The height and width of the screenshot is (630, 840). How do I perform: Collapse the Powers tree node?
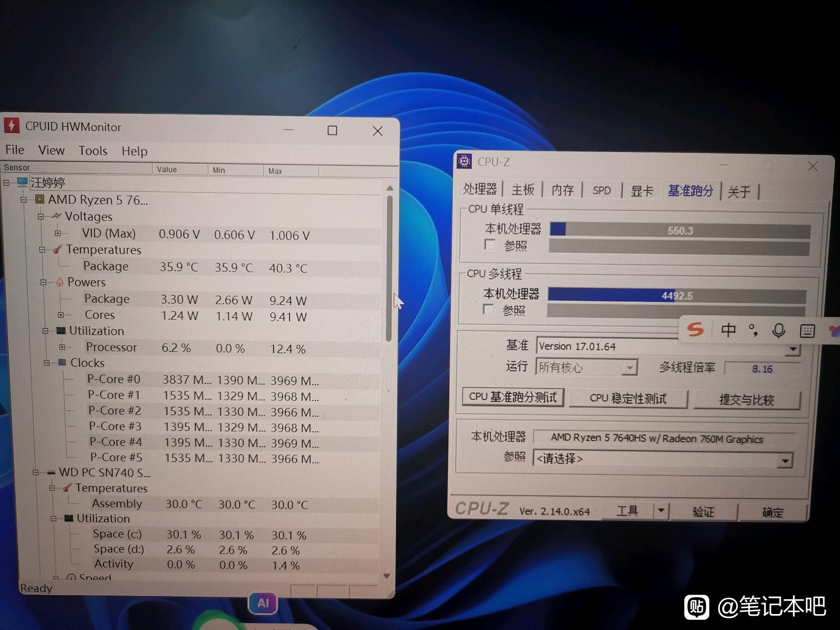pyautogui.click(x=43, y=282)
